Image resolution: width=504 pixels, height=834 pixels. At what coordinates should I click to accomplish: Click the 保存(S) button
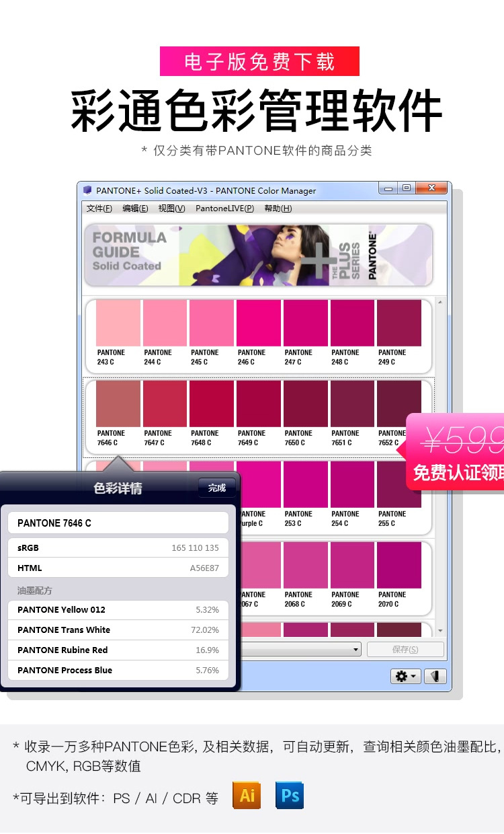click(405, 649)
